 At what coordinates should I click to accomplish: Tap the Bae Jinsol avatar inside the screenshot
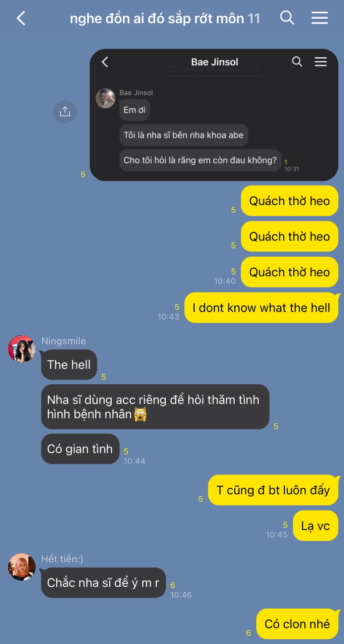click(105, 98)
